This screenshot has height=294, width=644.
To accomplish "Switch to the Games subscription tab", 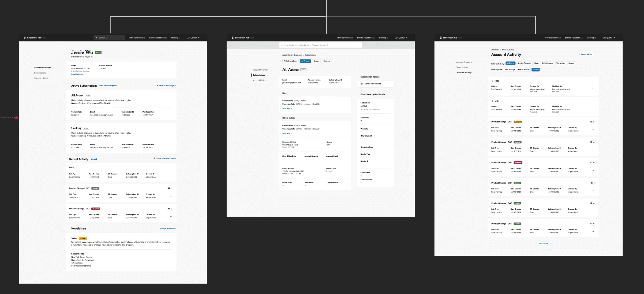I will pyautogui.click(x=316, y=61).
